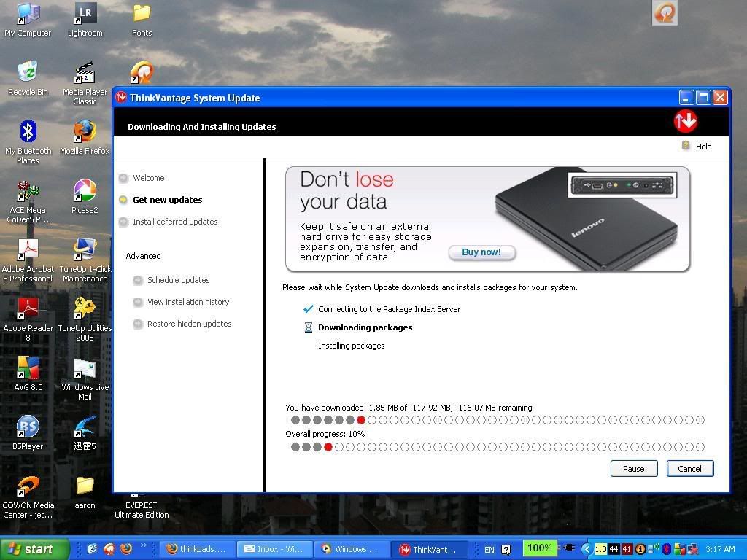
Task: Click the ThinkVantage taskbar button
Action: (427, 549)
